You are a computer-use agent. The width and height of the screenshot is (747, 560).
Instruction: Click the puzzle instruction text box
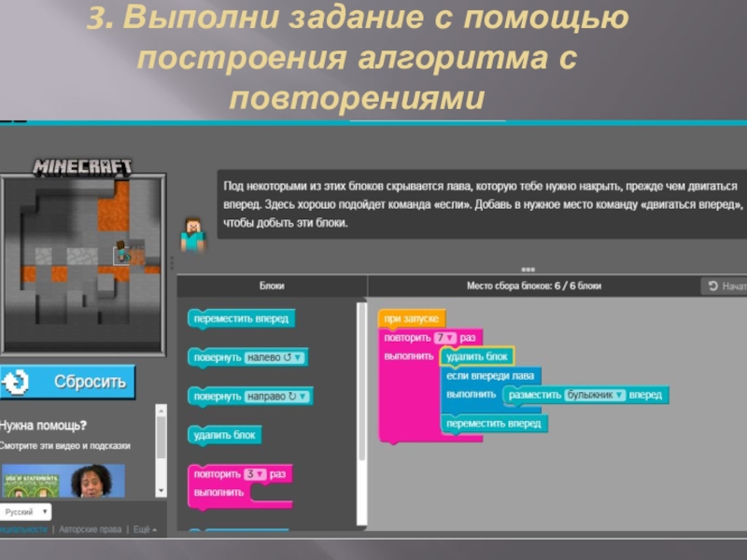[482, 204]
